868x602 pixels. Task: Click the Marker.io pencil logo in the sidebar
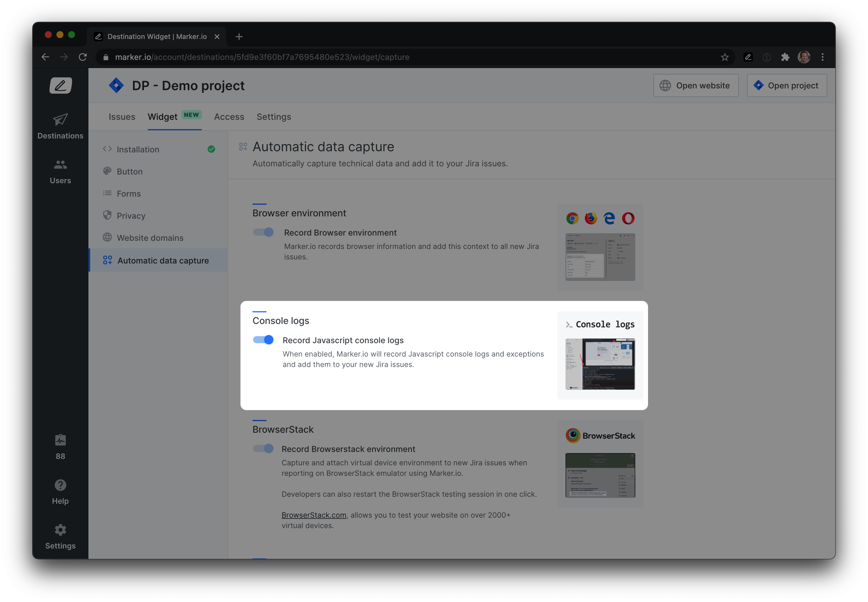coord(60,86)
